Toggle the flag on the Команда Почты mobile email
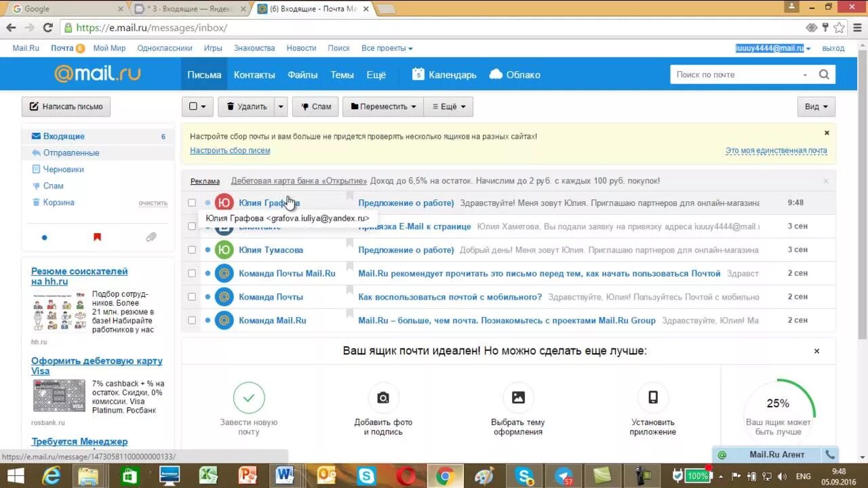The image size is (868, 488). coord(350,291)
